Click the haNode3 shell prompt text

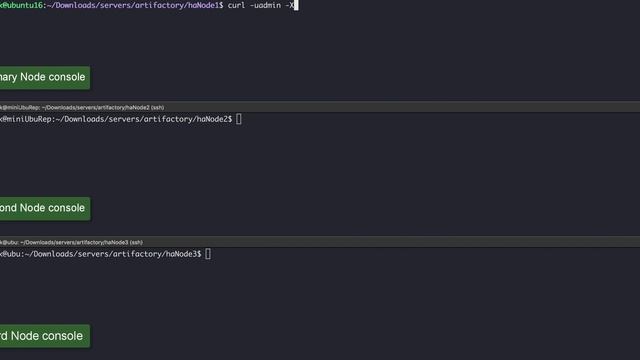click(100, 254)
